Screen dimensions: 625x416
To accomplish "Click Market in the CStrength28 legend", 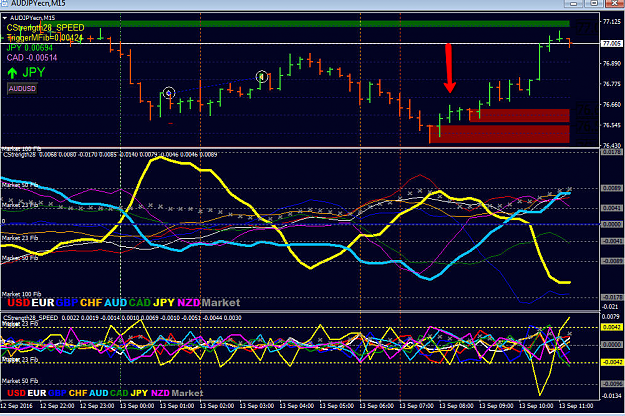I will (221, 303).
